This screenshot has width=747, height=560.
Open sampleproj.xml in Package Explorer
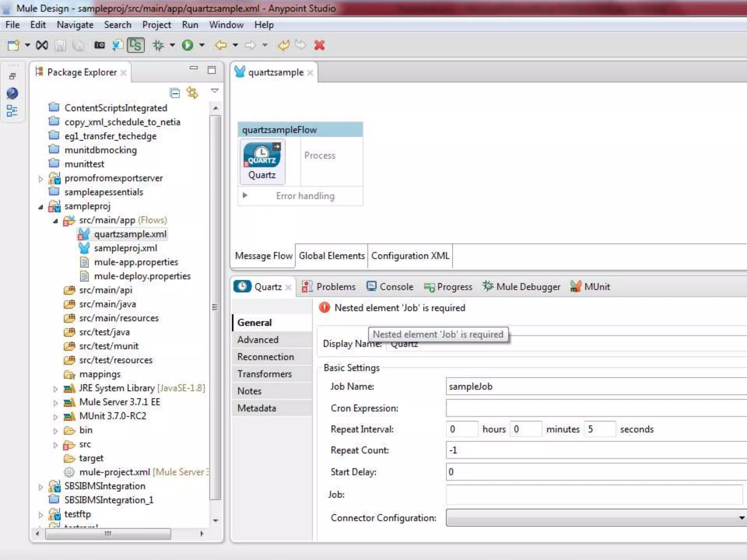point(125,248)
